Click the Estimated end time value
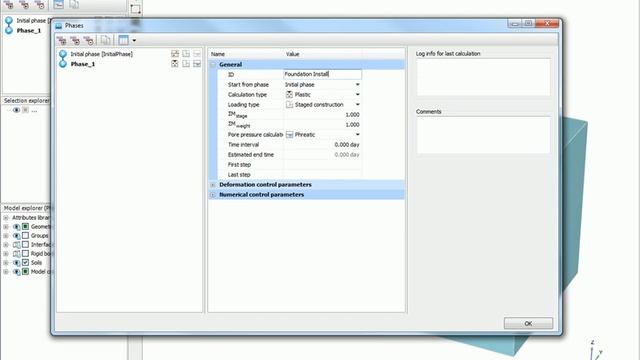The height and width of the screenshot is (360, 640). click(x=347, y=155)
